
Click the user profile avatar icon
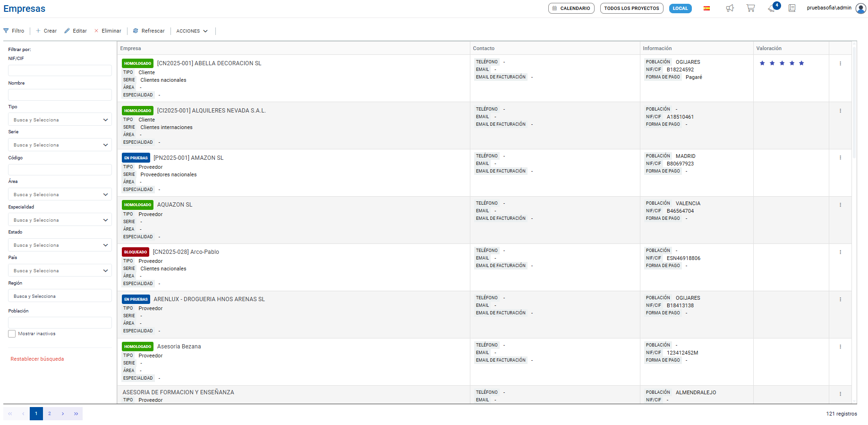click(x=861, y=9)
